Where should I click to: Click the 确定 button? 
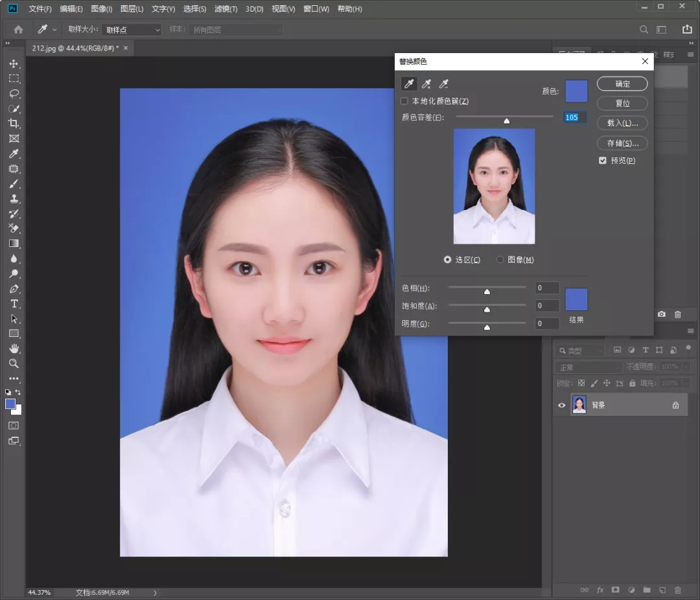[622, 84]
